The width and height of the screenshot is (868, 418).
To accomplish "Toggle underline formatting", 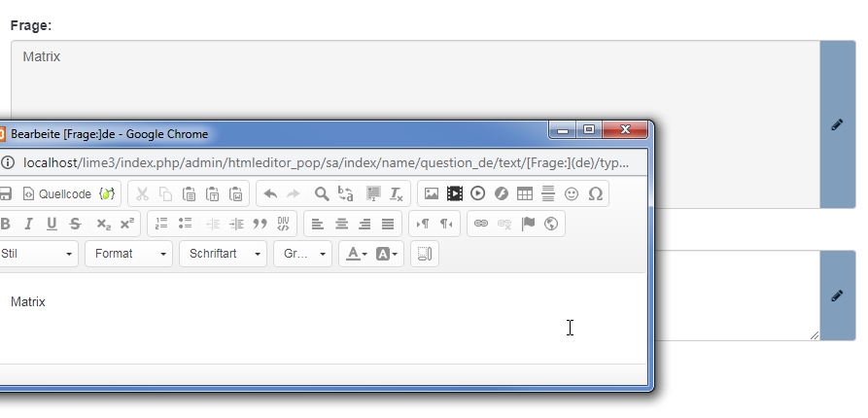I will tap(52, 224).
